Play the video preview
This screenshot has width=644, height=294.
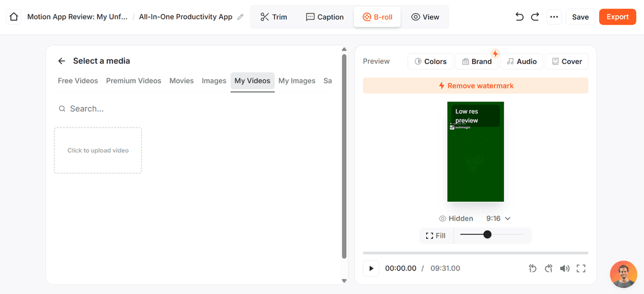[x=371, y=269]
